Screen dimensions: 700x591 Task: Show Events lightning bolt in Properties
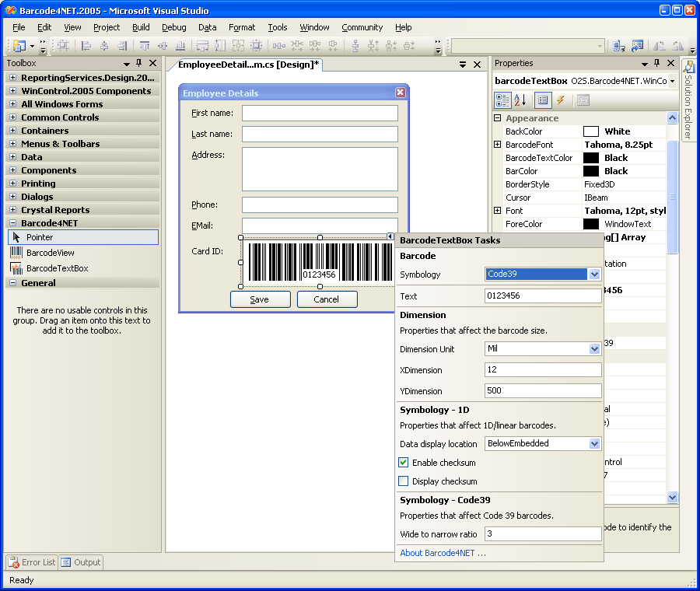tap(560, 100)
